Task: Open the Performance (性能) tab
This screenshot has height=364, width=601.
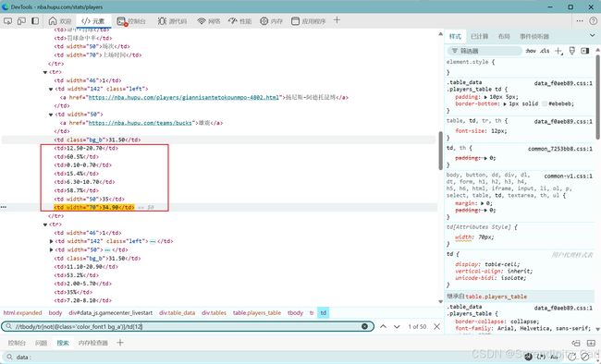Action: (240, 21)
